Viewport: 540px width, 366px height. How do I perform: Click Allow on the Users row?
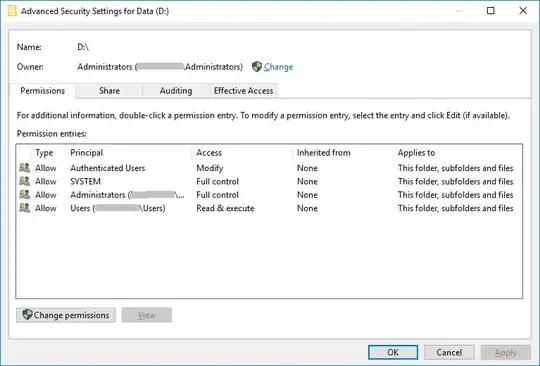(46, 208)
